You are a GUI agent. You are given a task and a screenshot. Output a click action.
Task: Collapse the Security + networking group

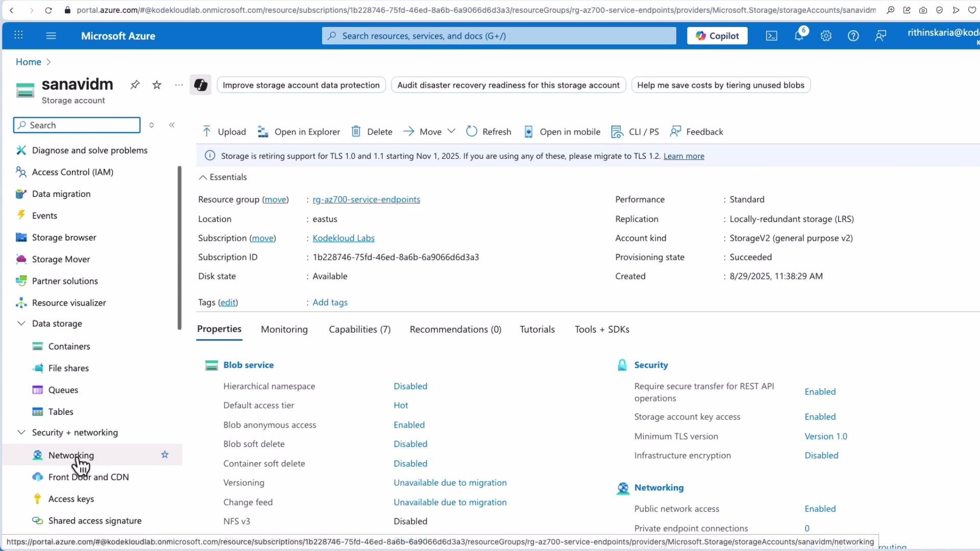[x=21, y=432]
